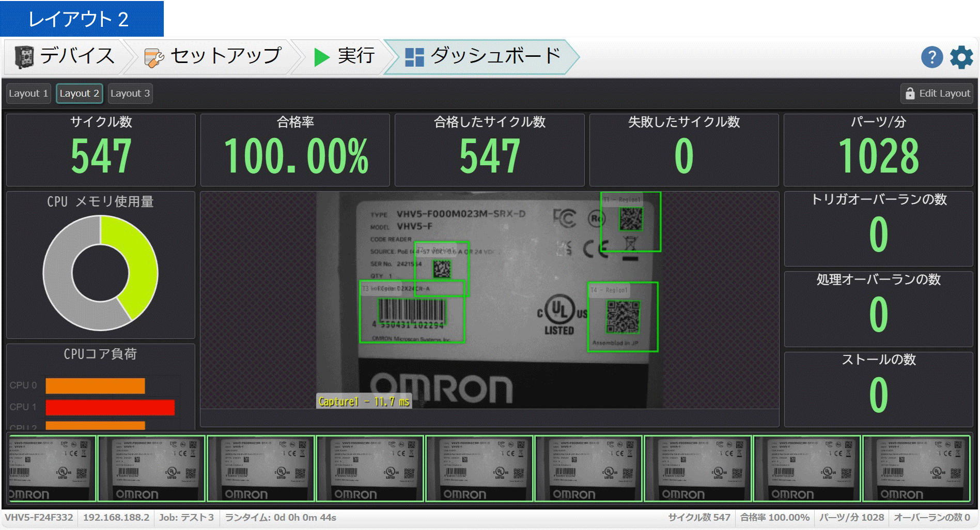Click the Edit Layout button
The width and height of the screenshot is (980, 530).
point(937,93)
